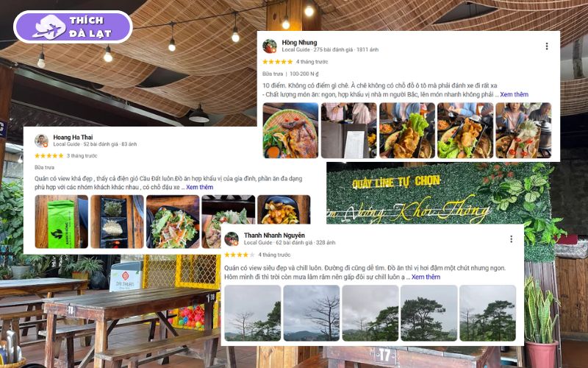
Task: Expand Hoang Ha Thai's review with Xem thêm
Action: coord(199,187)
